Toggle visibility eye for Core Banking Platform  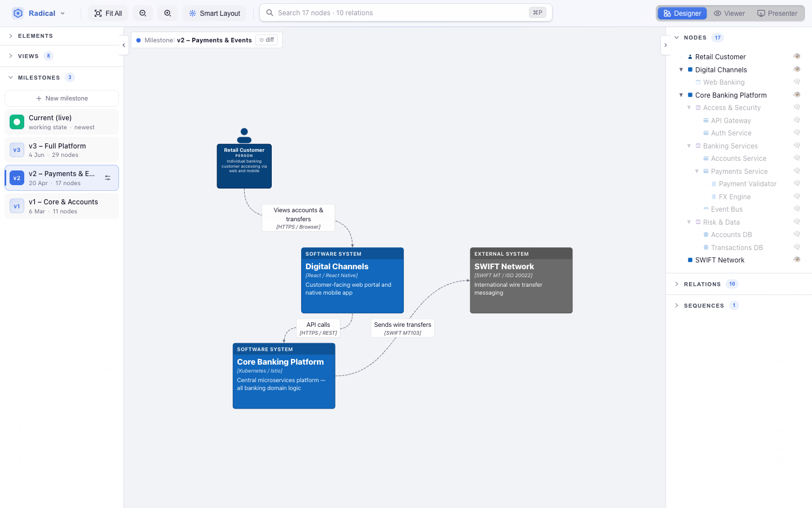click(797, 95)
